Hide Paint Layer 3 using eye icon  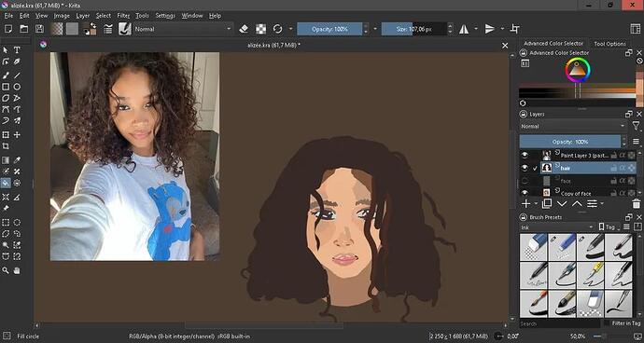(x=525, y=155)
